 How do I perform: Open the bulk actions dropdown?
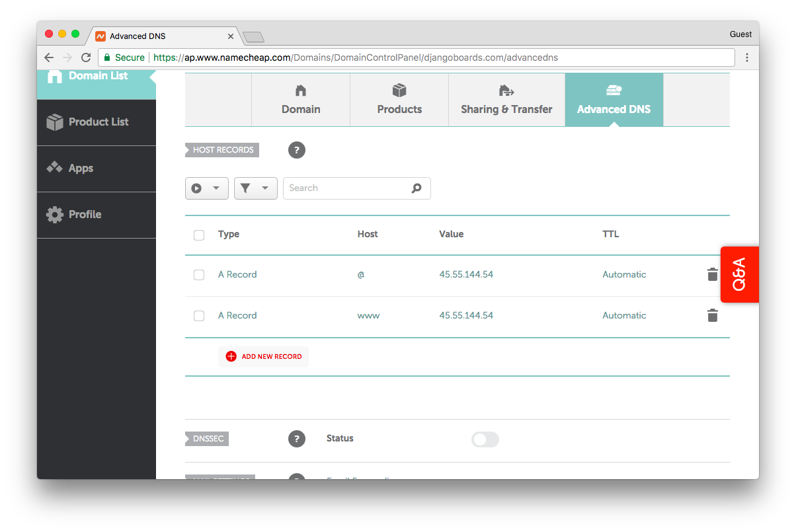[x=206, y=188]
